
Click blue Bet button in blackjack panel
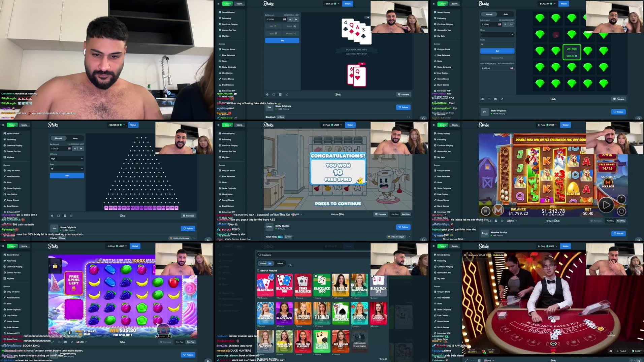click(282, 40)
